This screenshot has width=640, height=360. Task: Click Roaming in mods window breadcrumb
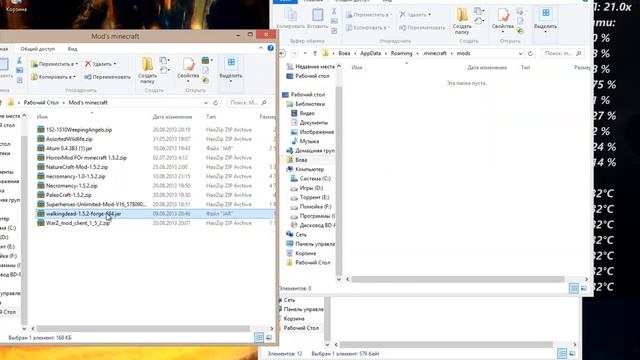401,53
